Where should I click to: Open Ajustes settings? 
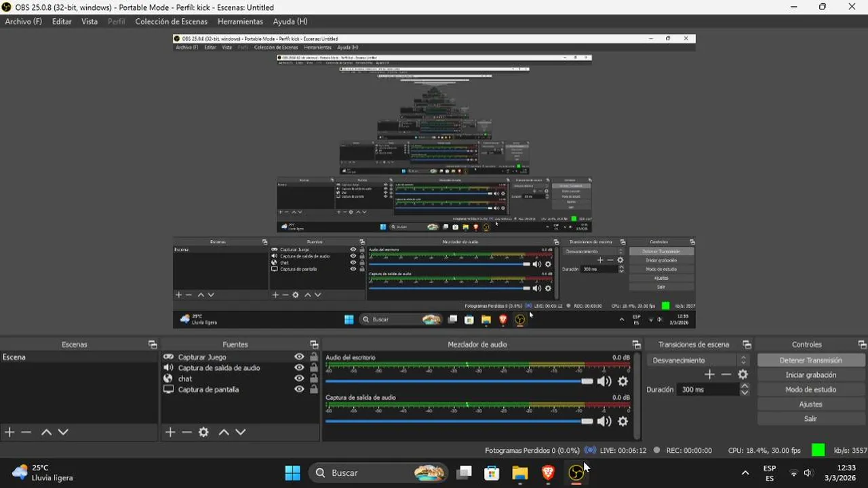point(810,404)
